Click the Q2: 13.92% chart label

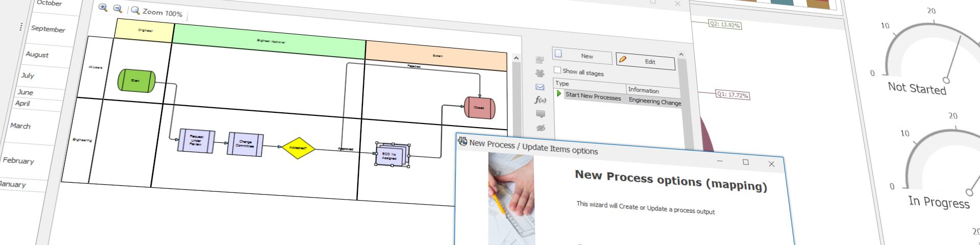725,24
